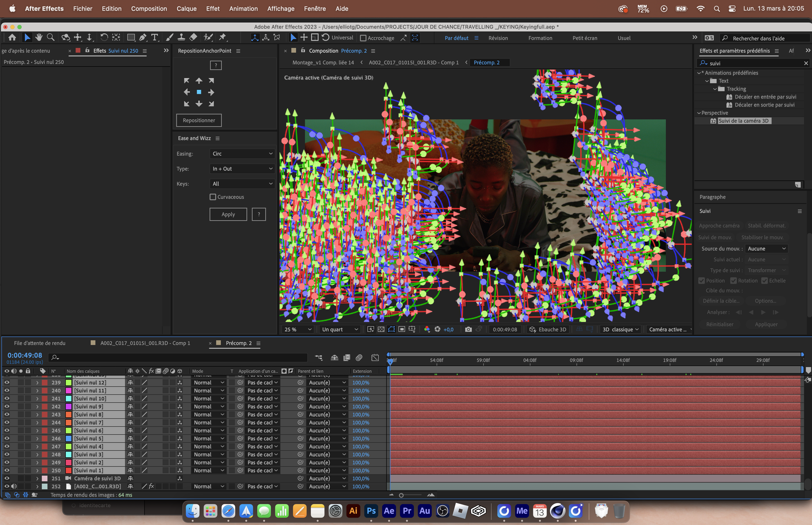The height and width of the screenshot is (525, 812).
Task: Click the timeline layer search field
Action: click(178, 358)
